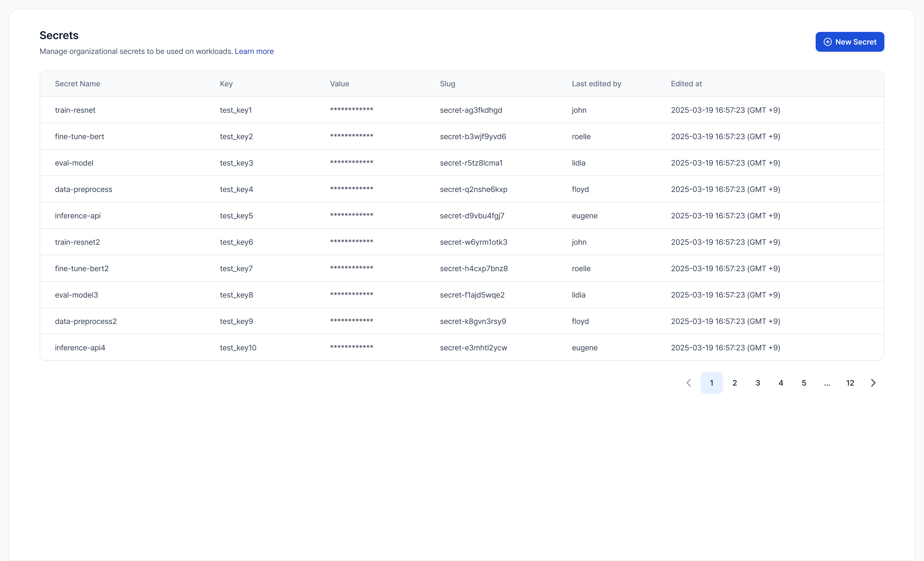Click slug secret-f1ajd5wqe2
This screenshot has width=924, height=561.
pos(472,295)
